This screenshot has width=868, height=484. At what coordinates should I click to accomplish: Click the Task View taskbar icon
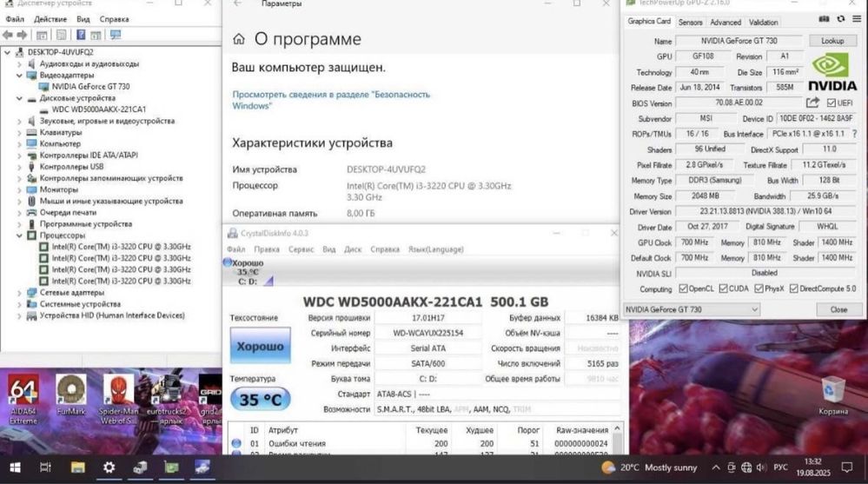coord(45,468)
